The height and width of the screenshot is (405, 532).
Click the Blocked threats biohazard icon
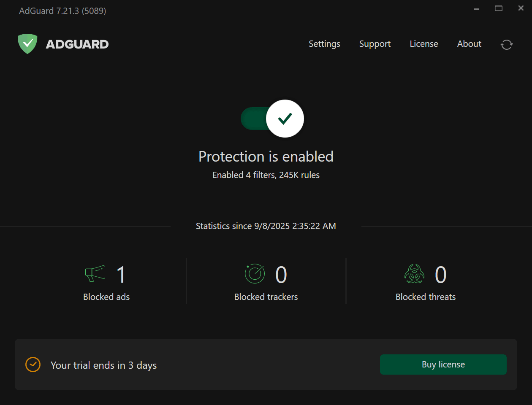[x=414, y=274]
